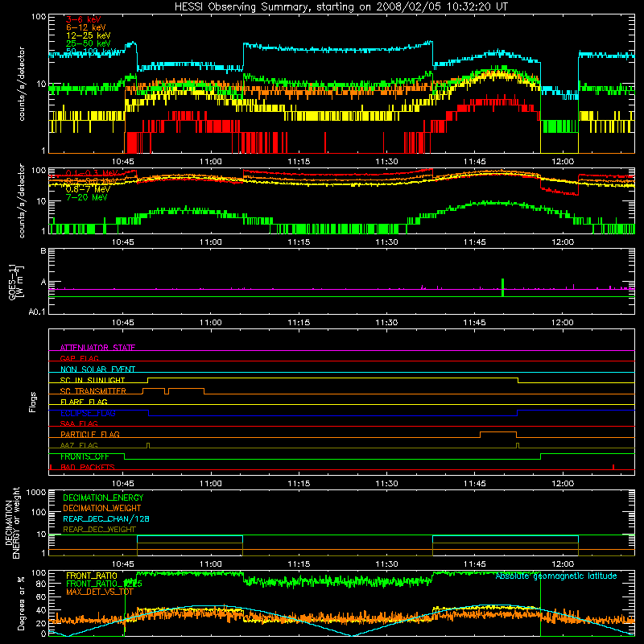Click the 'BAD_PACKETS' flag label

click(88, 467)
